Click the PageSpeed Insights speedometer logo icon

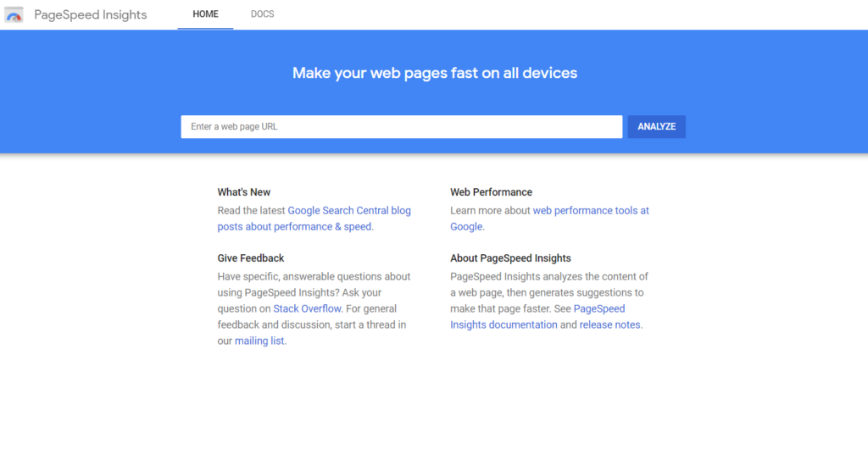[x=14, y=15]
